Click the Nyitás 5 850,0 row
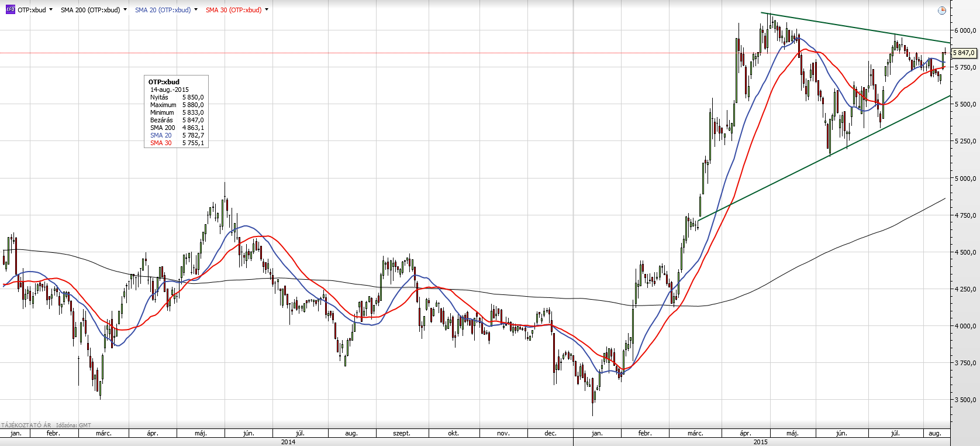 click(x=177, y=97)
